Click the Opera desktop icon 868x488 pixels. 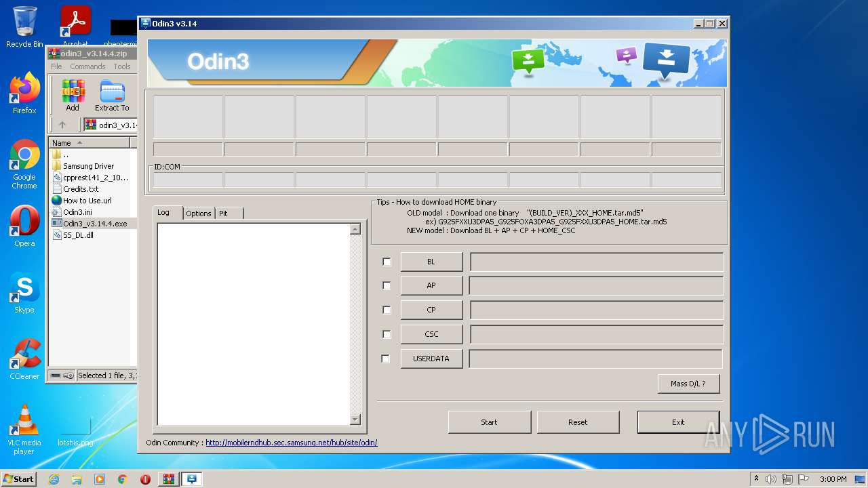click(x=24, y=226)
